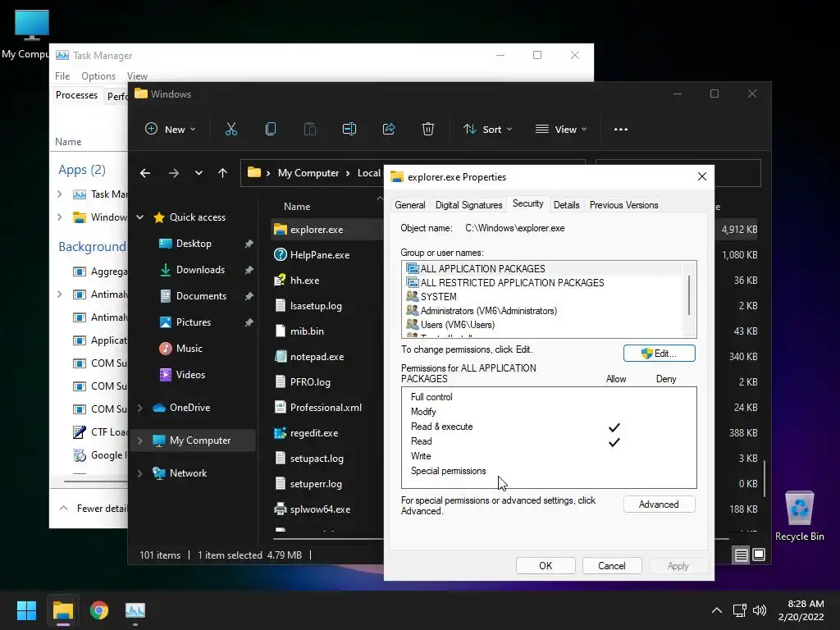Click the Cut scissors icon in Explorer toolbar
Viewport: 840px width, 630px height.
pyautogui.click(x=231, y=129)
